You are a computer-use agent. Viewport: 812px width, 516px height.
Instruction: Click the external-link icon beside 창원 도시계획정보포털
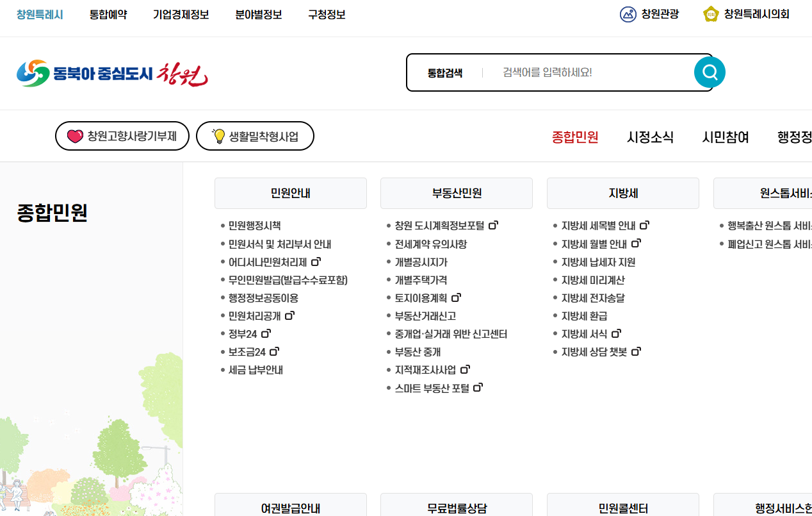(x=493, y=224)
